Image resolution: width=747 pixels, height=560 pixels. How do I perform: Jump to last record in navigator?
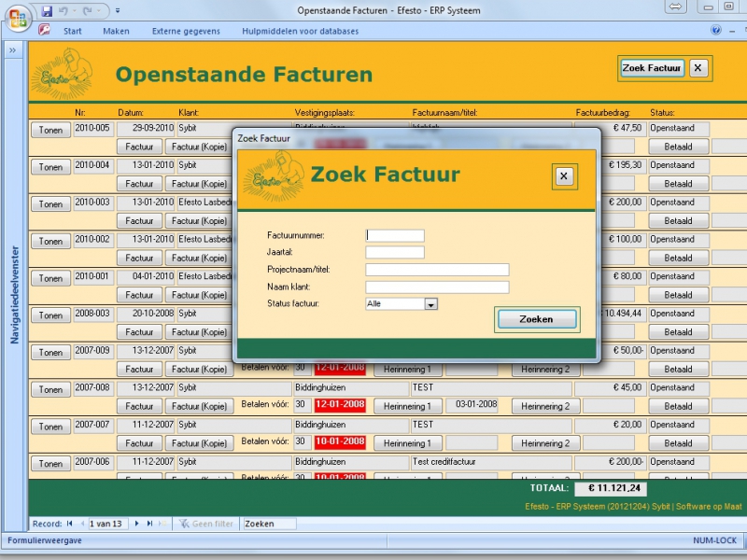pos(149,524)
